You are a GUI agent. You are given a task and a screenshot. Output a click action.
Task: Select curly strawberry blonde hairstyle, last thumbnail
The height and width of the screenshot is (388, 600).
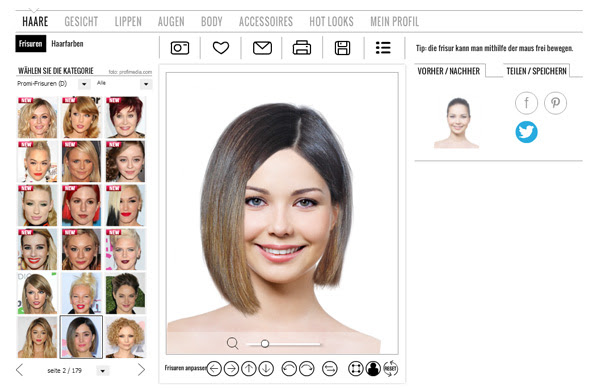126,337
